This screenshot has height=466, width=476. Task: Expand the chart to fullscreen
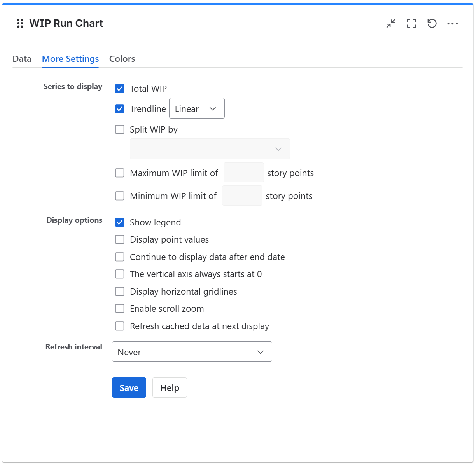(411, 23)
